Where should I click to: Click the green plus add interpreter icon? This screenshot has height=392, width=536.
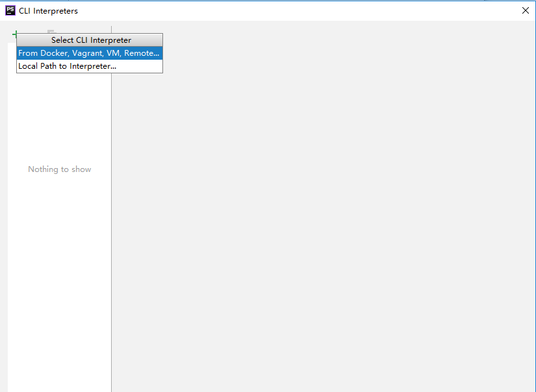[14, 34]
